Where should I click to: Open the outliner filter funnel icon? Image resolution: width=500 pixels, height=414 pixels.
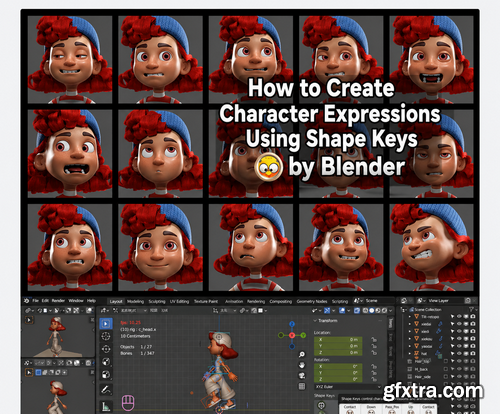[471, 309]
